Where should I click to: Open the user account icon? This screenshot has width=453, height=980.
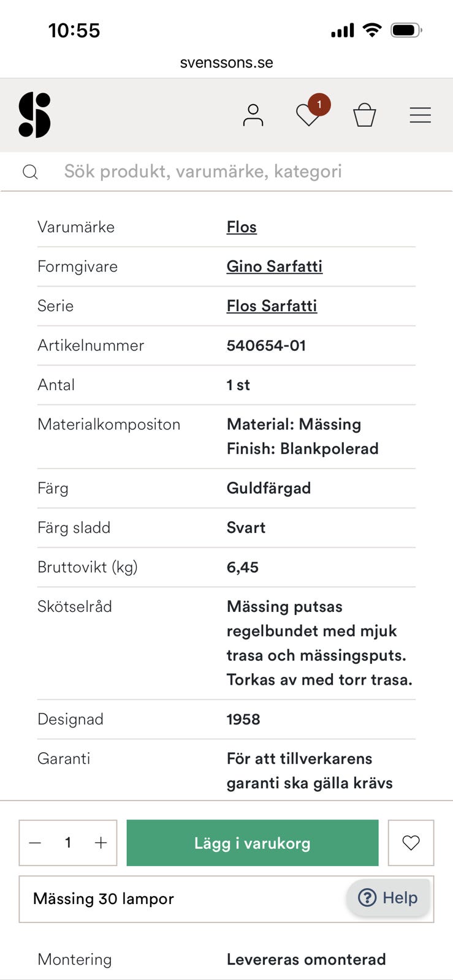pyautogui.click(x=253, y=115)
